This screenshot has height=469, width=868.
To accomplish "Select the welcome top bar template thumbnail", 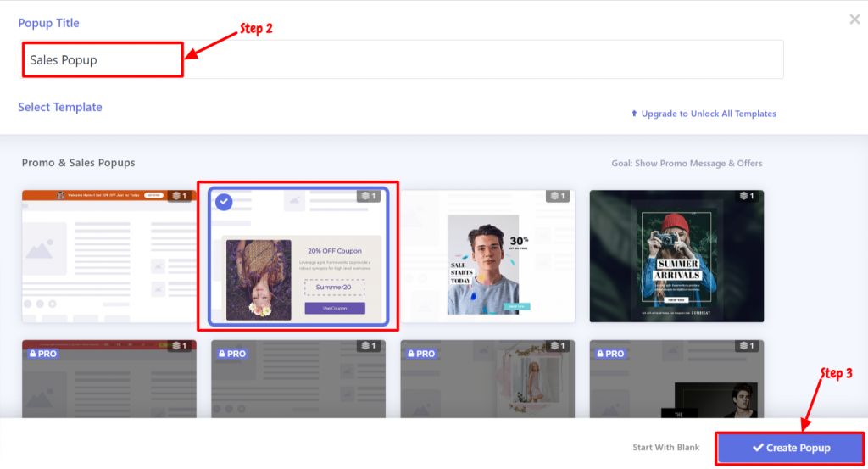I will (109, 256).
